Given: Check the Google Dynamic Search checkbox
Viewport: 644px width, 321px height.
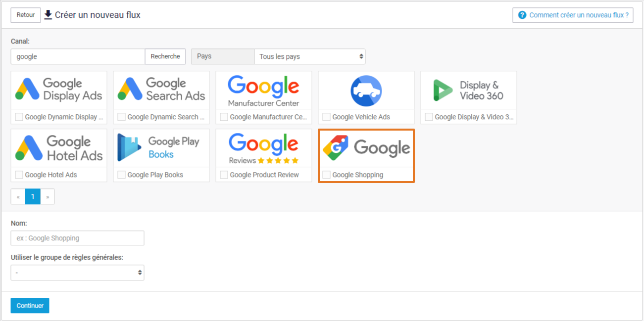Looking at the screenshot, I should click(121, 117).
